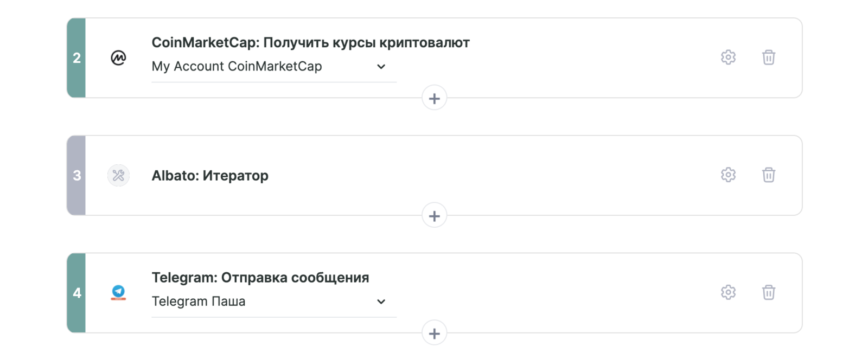Add a step after CoinMarketCap step
This screenshot has height=359, width=868.
point(434,98)
